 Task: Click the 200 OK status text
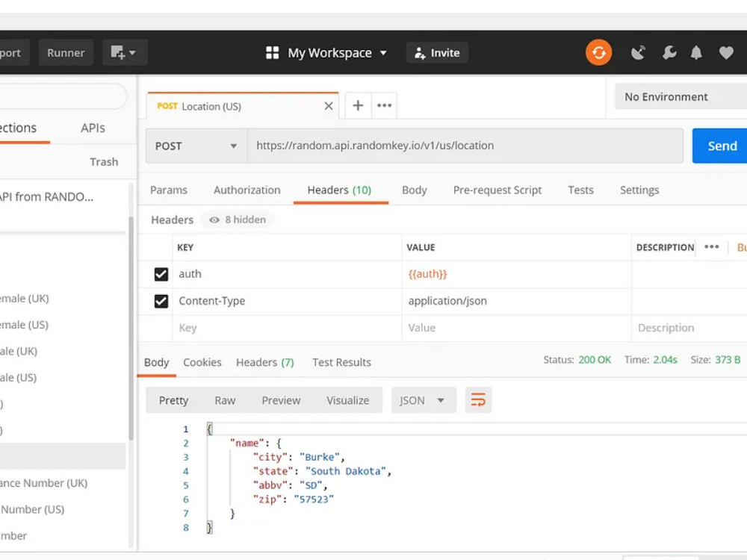(594, 360)
